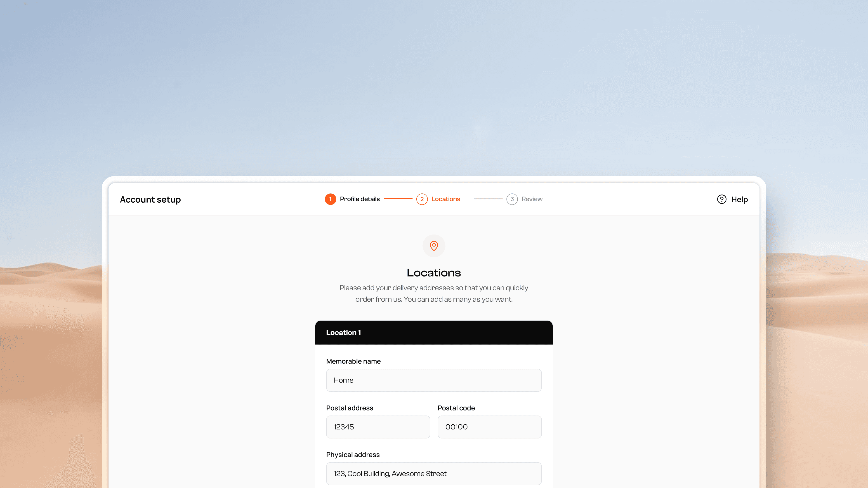Click the orange location pin icon
The image size is (868, 488).
(434, 246)
